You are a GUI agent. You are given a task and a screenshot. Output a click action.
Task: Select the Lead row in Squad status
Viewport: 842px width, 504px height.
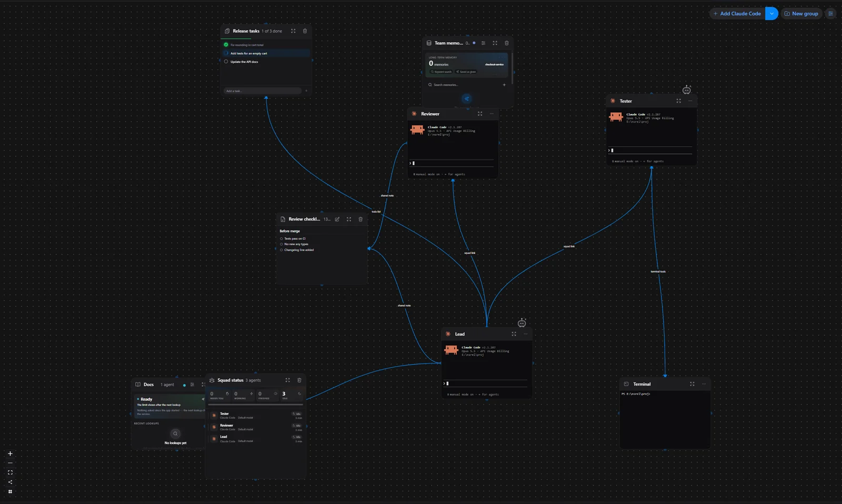click(x=256, y=439)
